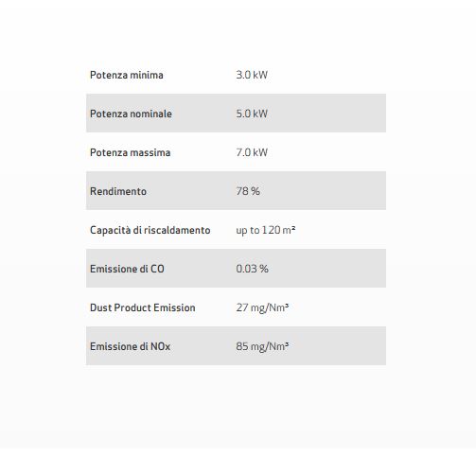This screenshot has height=456, width=476.
Task: Click the Emissione di NOx label
Action: (131, 346)
